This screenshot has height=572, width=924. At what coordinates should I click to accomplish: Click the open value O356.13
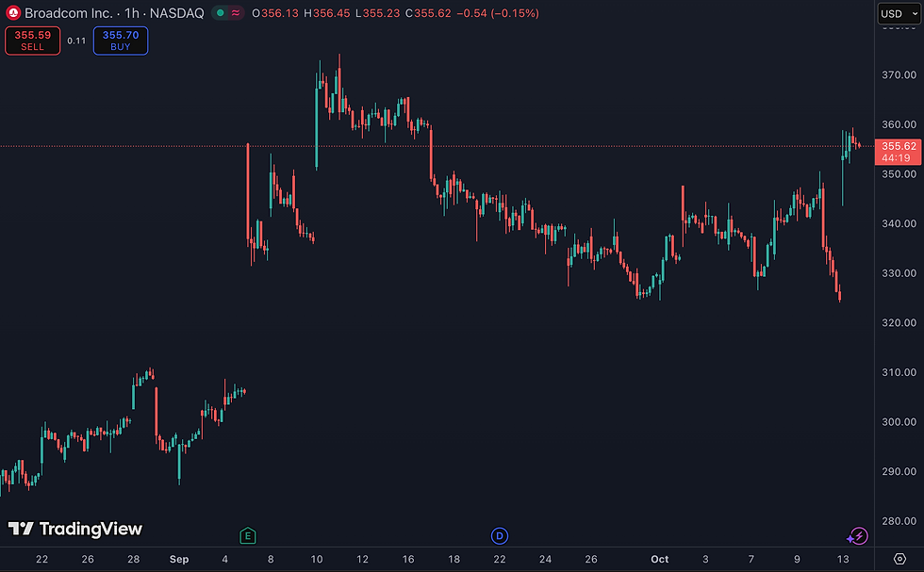click(x=275, y=13)
